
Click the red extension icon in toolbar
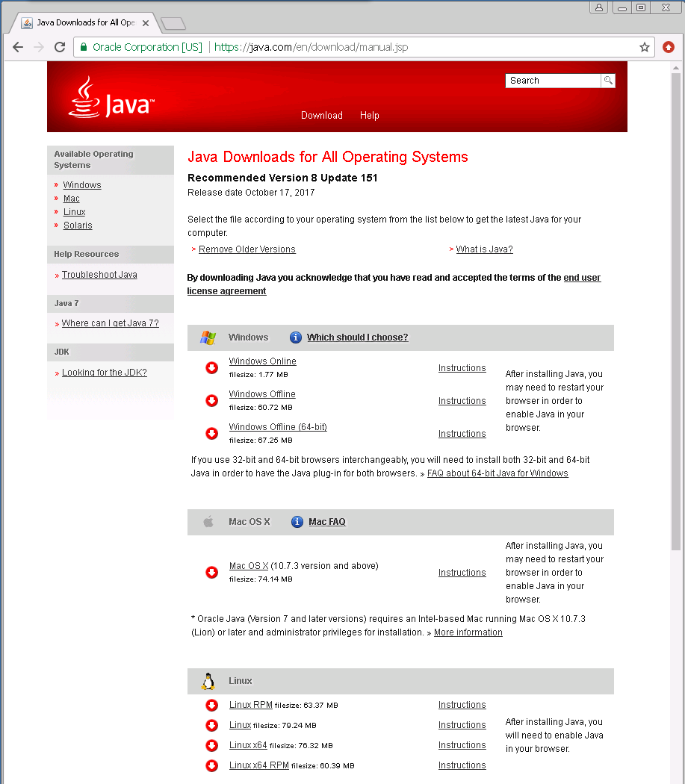click(x=669, y=47)
